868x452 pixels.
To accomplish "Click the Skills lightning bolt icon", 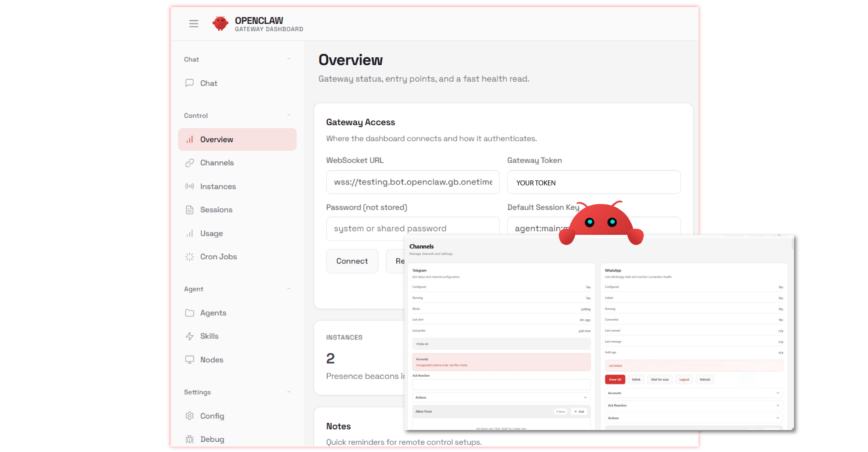I will tap(190, 336).
